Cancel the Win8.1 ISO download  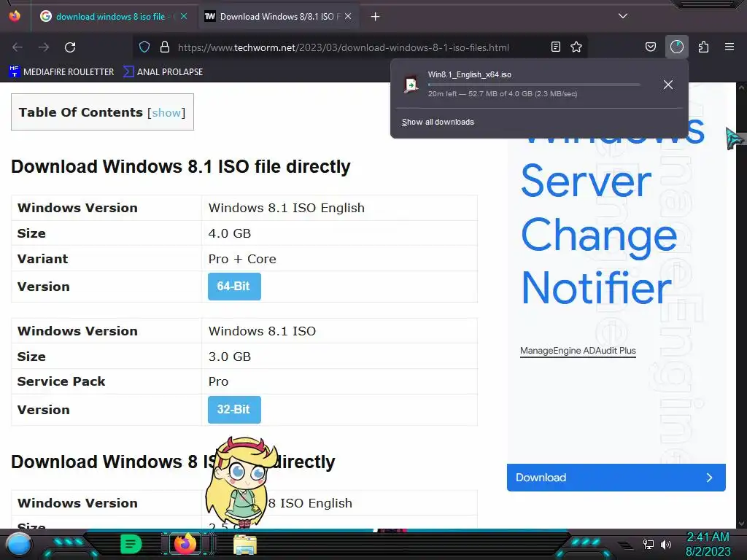click(x=668, y=85)
